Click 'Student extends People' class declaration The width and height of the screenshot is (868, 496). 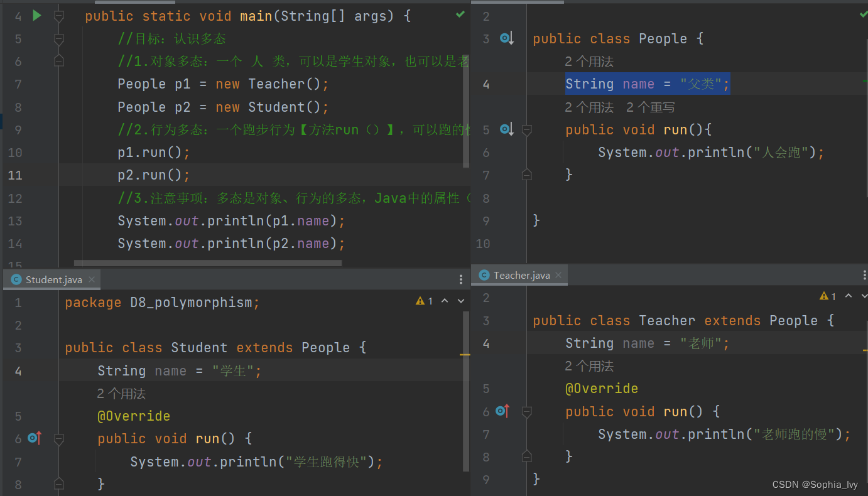click(261, 348)
